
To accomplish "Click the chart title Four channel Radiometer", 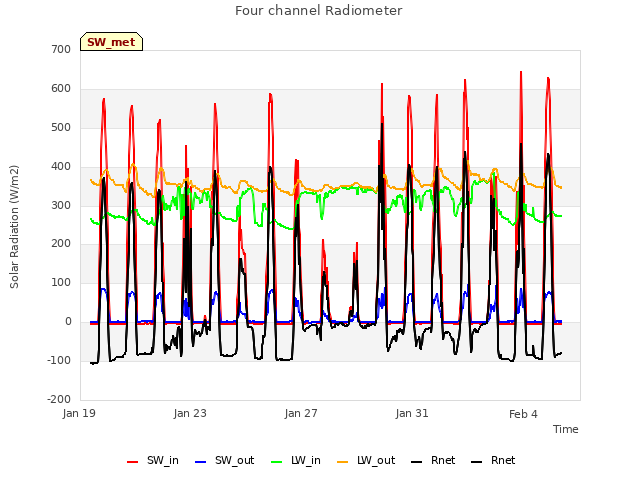I will click(x=318, y=11).
